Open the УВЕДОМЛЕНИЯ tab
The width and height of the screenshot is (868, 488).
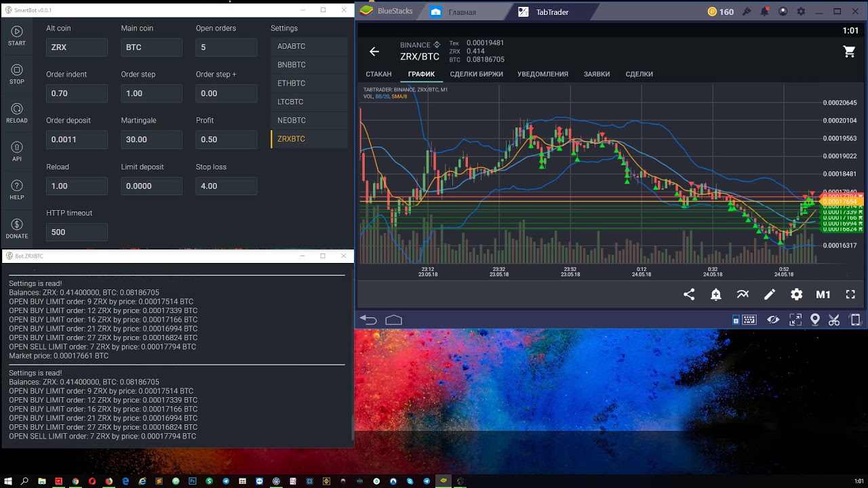click(542, 74)
